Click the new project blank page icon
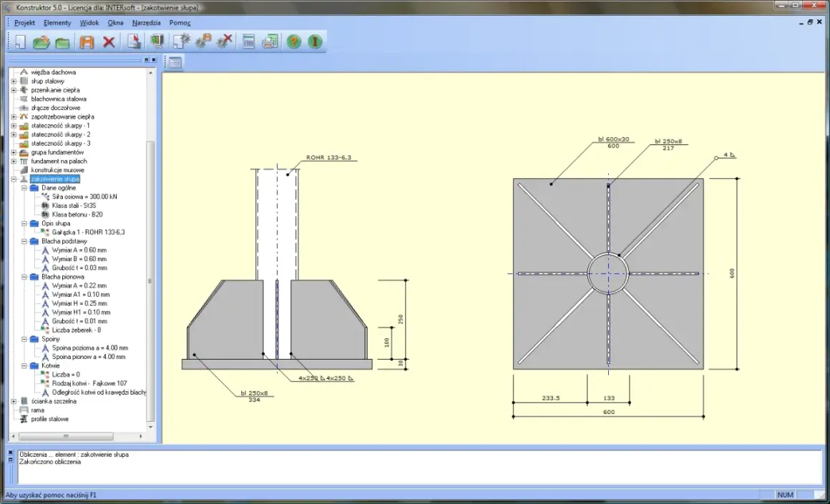The width and height of the screenshot is (830, 504). tap(20, 41)
